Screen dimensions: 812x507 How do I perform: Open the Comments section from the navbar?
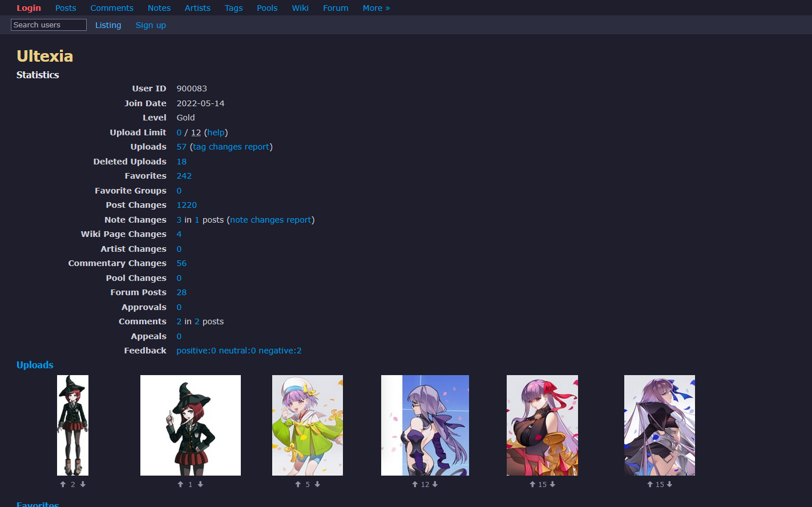tap(112, 8)
